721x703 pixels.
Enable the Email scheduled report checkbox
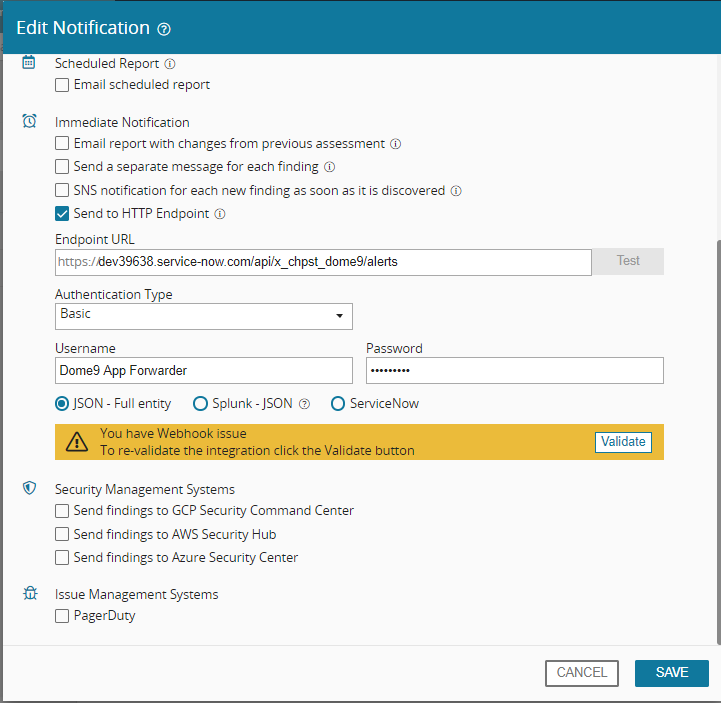(62, 85)
